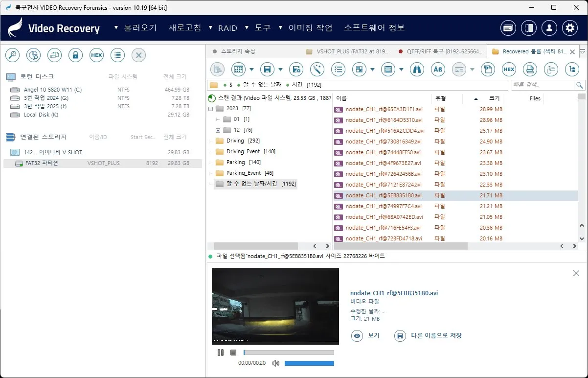Open the tab list overflow arrow
This screenshot has height=378, width=588.
click(582, 51)
